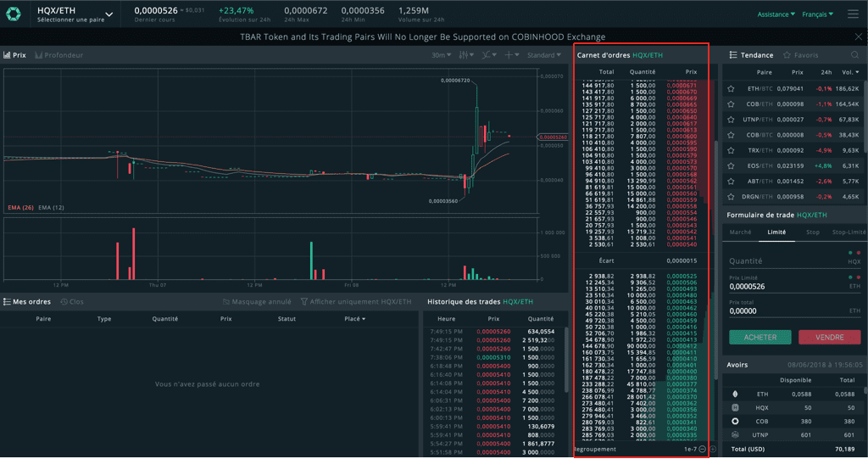Select the Tendance tab

751,55
